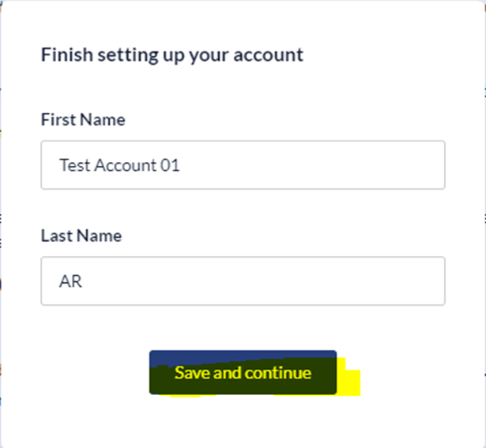Click the yellow highlight right of the button

(348, 382)
